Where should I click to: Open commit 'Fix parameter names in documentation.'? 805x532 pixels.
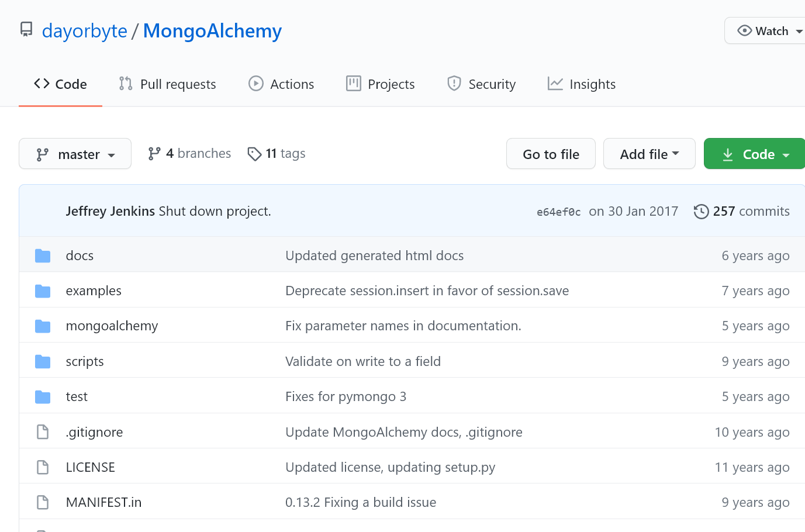(403, 326)
